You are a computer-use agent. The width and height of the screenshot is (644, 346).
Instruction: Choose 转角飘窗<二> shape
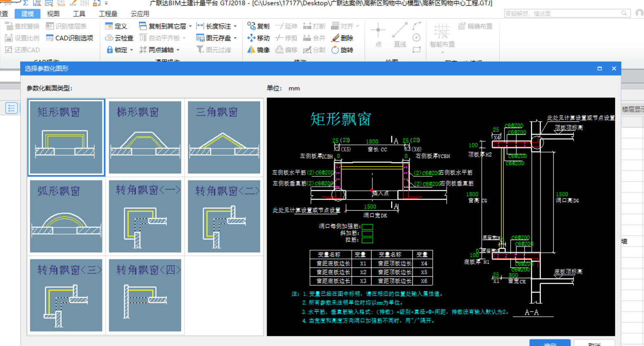[224, 216]
